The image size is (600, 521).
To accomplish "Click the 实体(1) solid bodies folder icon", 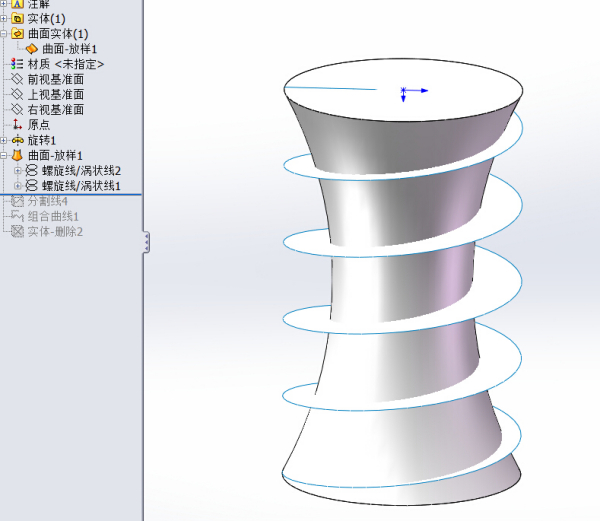I will click(x=17, y=18).
